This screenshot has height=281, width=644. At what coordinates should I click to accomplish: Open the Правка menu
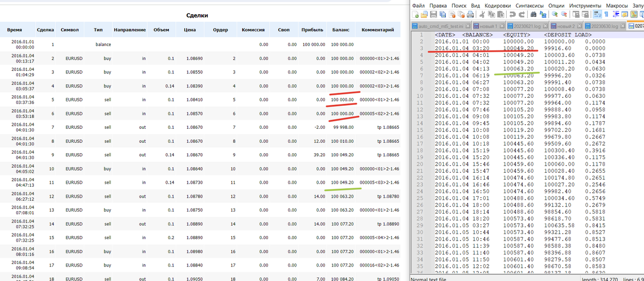tap(438, 5)
